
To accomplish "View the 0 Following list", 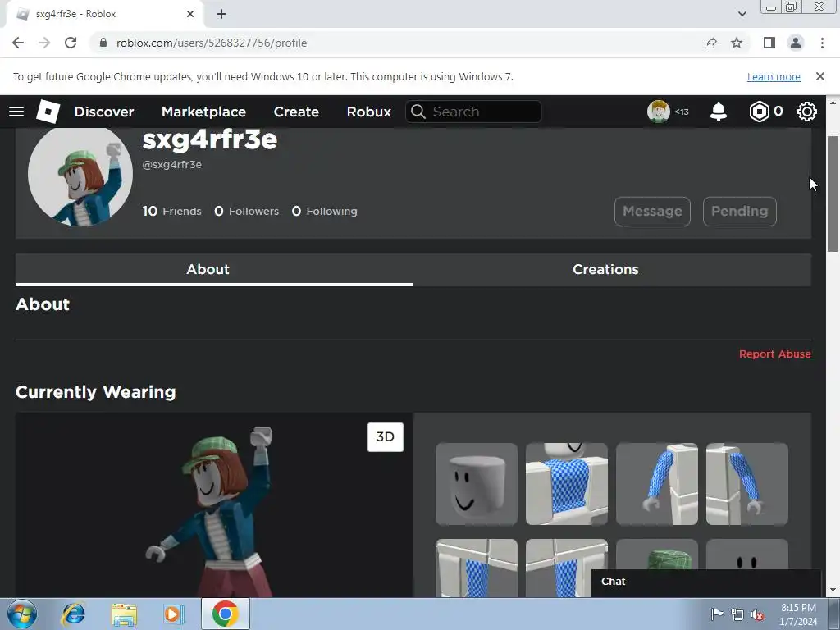I will point(324,211).
